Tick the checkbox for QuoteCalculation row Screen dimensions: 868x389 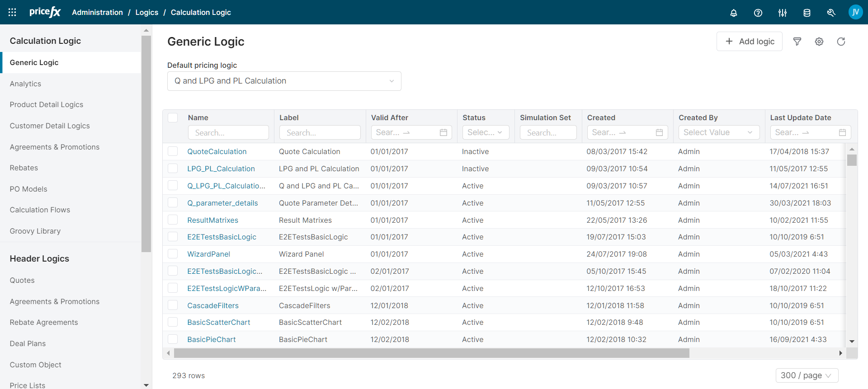(173, 151)
